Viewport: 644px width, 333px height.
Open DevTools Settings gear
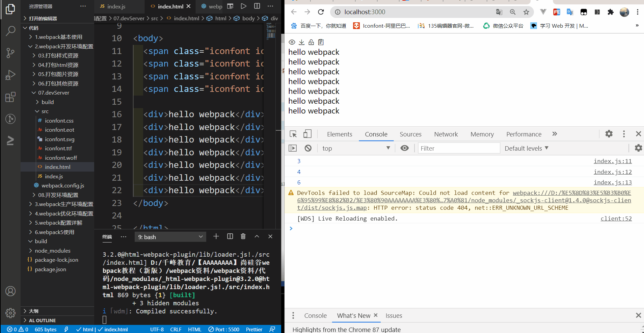click(609, 134)
